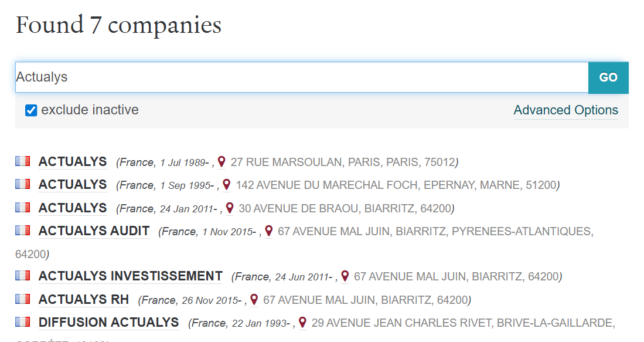The height and width of the screenshot is (342, 644).
Task: Expand Advanced Options
Action: coord(565,110)
